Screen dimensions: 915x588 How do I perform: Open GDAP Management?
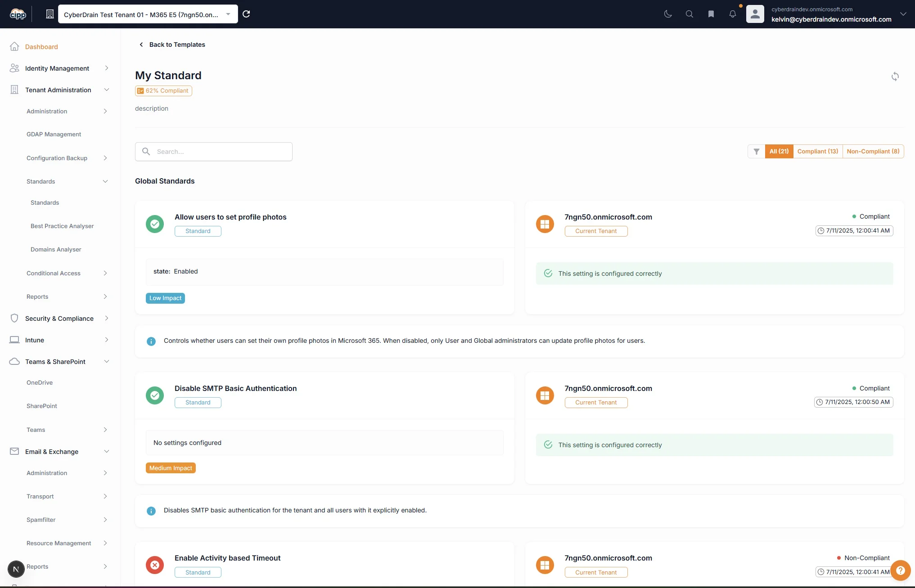pyautogui.click(x=54, y=134)
